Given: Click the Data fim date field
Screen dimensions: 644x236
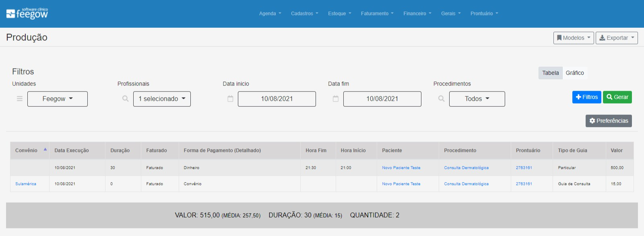Looking at the screenshot, I should click(382, 99).
